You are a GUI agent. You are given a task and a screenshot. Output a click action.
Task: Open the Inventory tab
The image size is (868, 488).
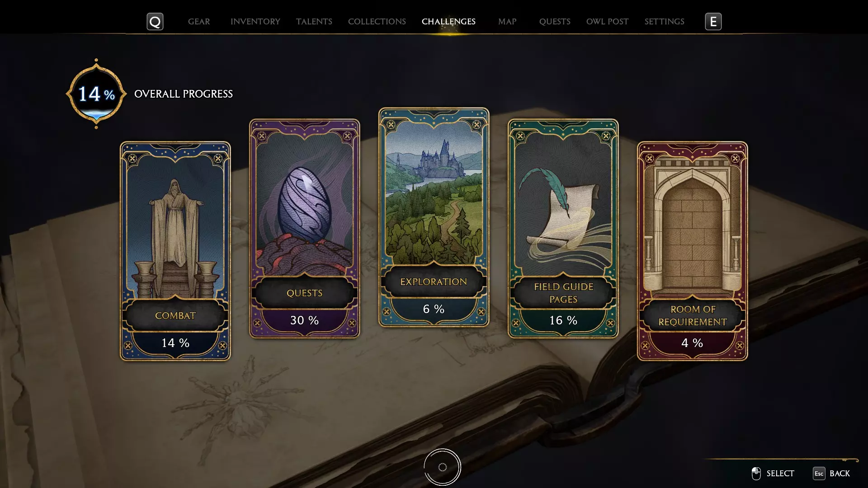point(255,22)
